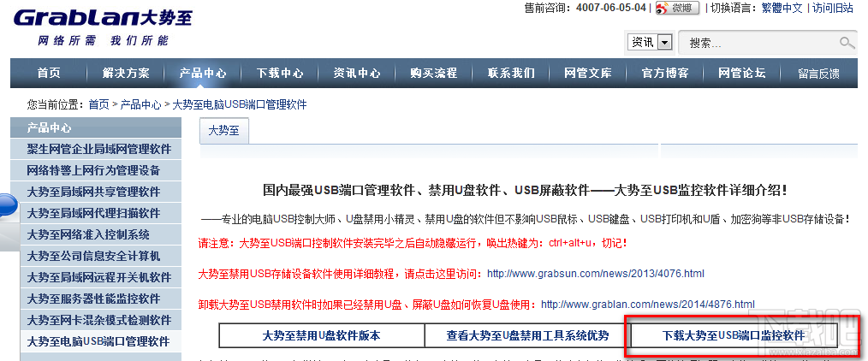Click the bold USB software headline
The height and width of the screenshot is (361, 868).
[x=525, y=191]
